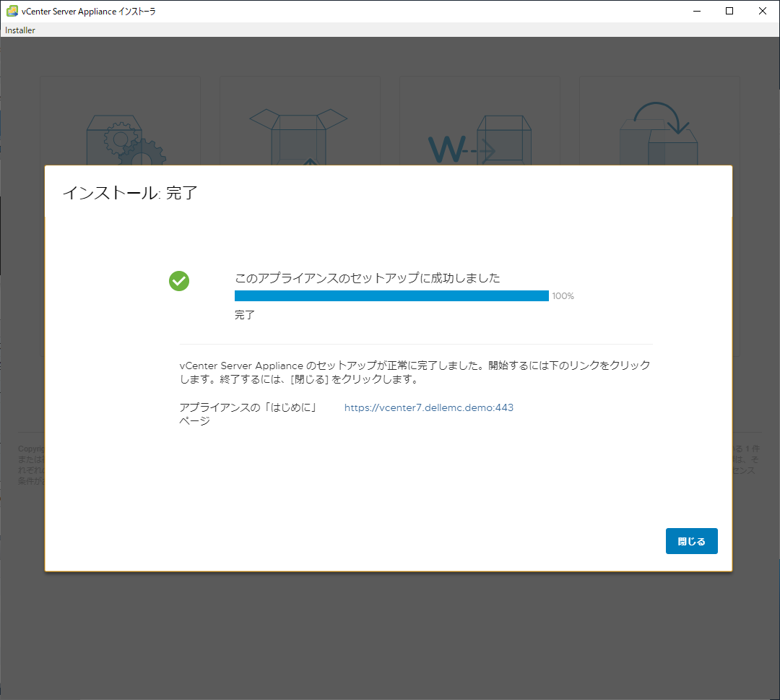Select the dimmed Migrate W-arrow icon
The height and width of the screenshot is (700, 780).
(x=480, y=140)
